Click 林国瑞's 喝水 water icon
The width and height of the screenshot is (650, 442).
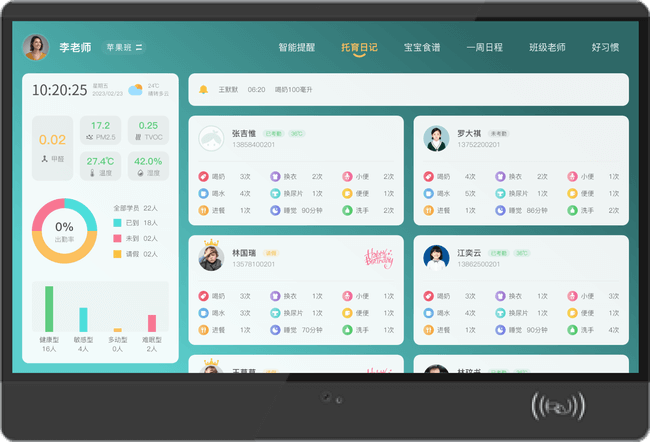(203, 313)
